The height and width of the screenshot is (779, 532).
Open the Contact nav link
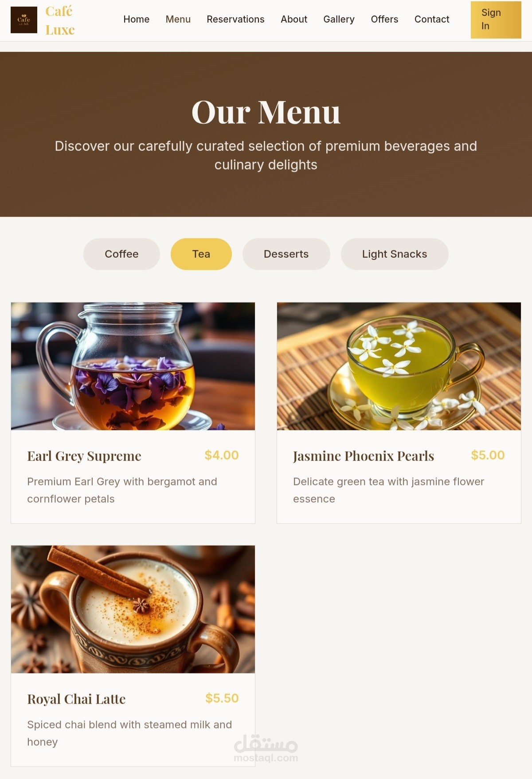432,20
